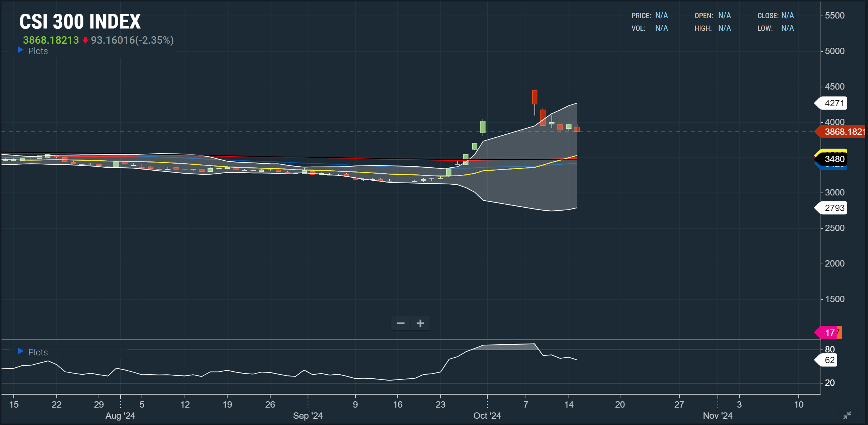868x425 pixels.
Task: Click the red down-arrow price change icon
Action: pyautogui.click(x=85, y=40)
